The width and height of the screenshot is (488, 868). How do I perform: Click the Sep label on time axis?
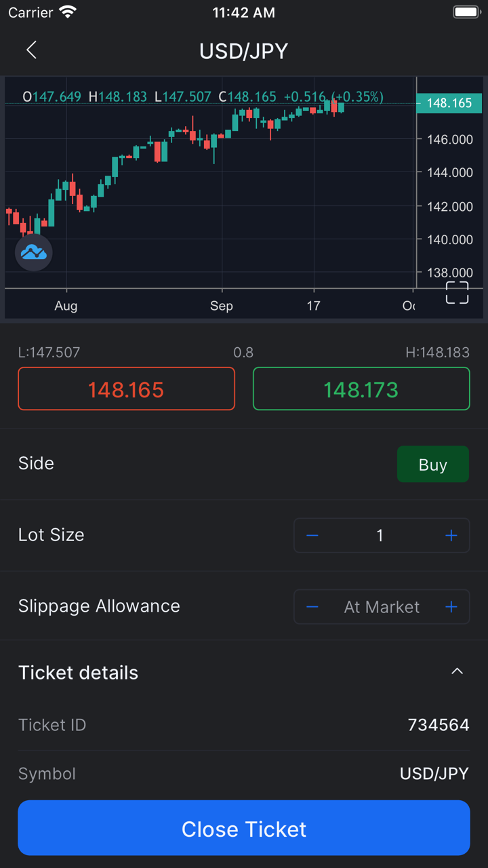click(221, 306)
